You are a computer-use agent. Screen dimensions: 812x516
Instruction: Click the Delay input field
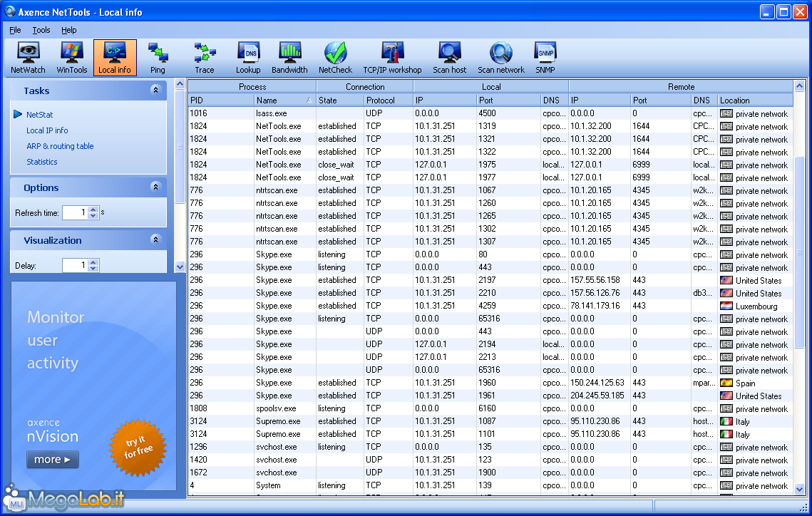[75, 265]
